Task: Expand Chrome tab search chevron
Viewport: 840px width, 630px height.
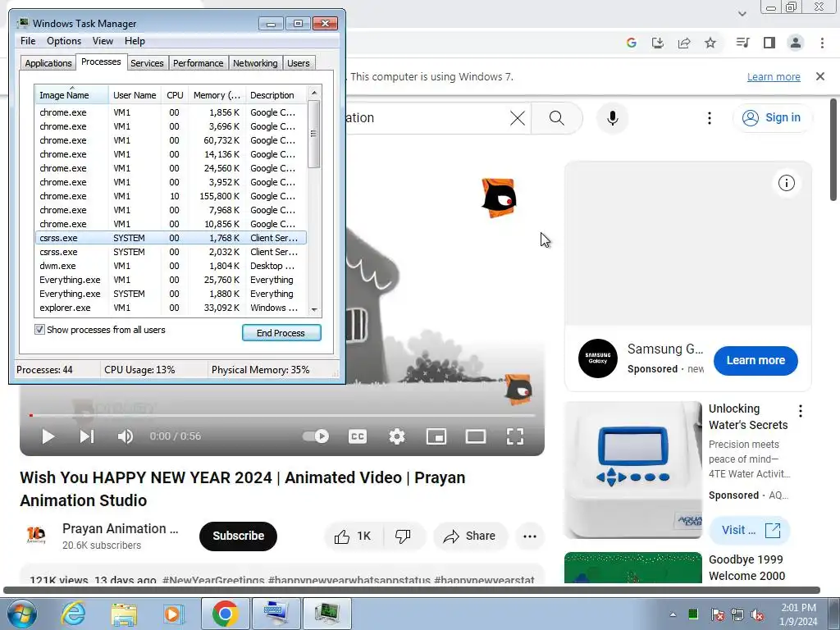Action: [x=742, y=13]
